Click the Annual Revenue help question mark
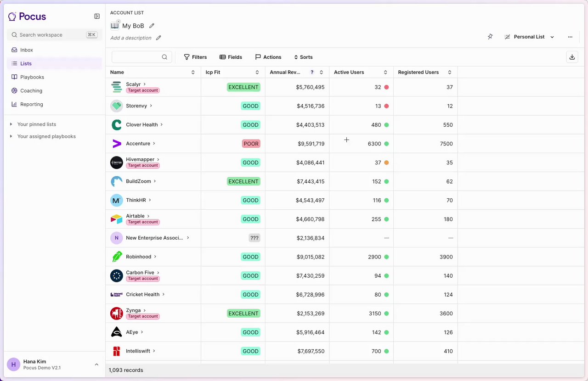Screen dimensions: 588x381 point(312,72)
